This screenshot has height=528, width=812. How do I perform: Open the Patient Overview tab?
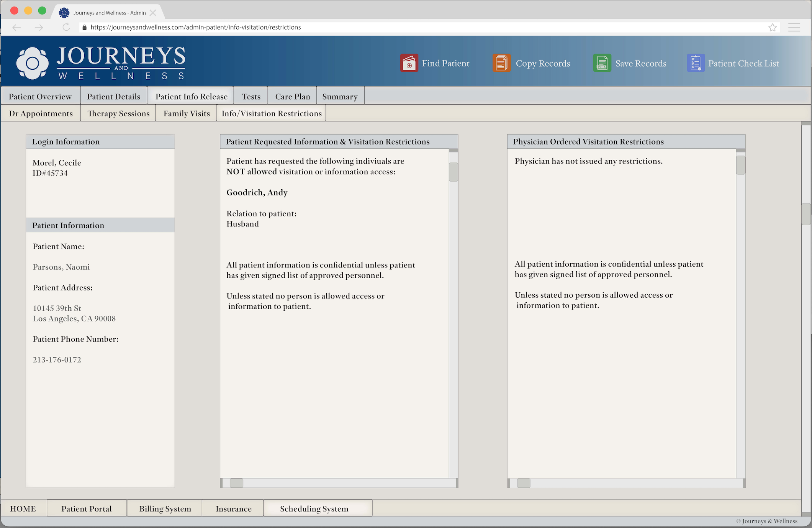coord(40,97)
